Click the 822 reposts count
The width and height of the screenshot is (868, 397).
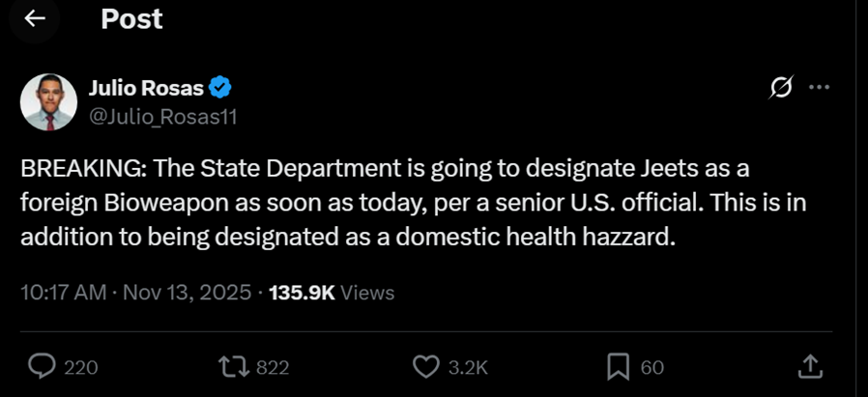(x=273, y=368)
